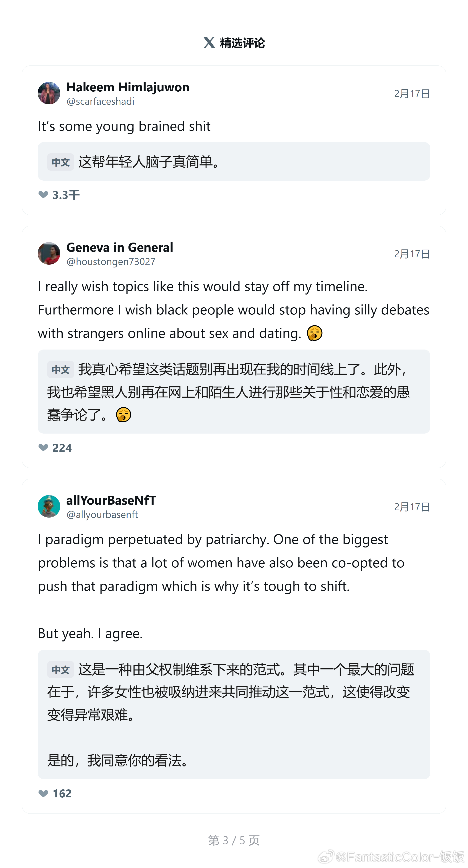Select the allYourBaseNfT display name
This screenshot has width=468, height=868.
(x=111, y=500)
